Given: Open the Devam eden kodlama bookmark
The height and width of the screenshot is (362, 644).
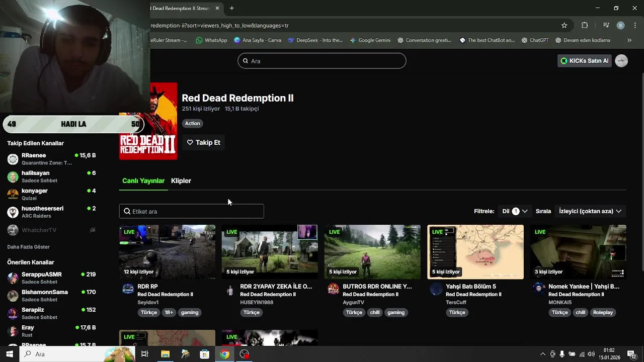Looking at the screenshot, I should tap(583, 40).
